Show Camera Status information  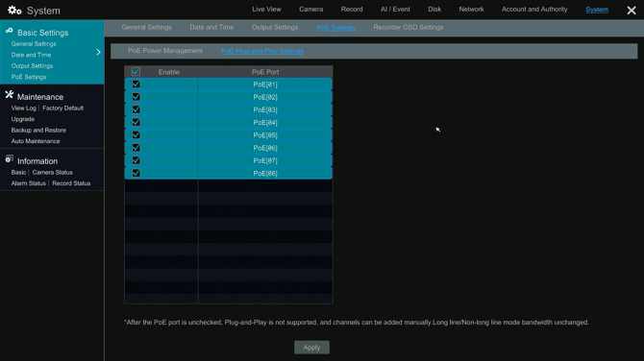pyautogui.click(x=53, y=172)
